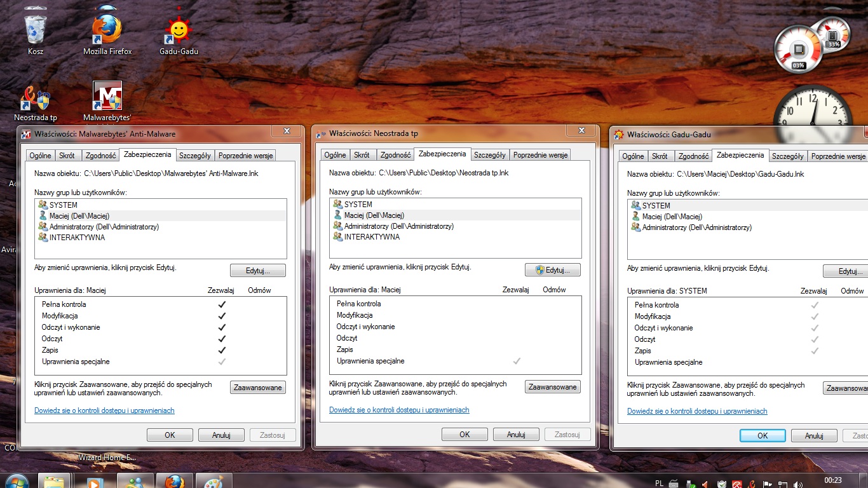Open Szczegóły tab in Malwarebytes properties

tap(195, 155)
